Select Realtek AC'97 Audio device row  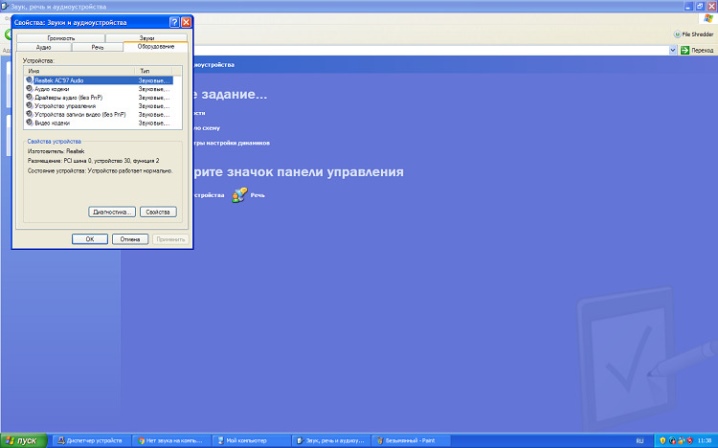pos(99,80)
